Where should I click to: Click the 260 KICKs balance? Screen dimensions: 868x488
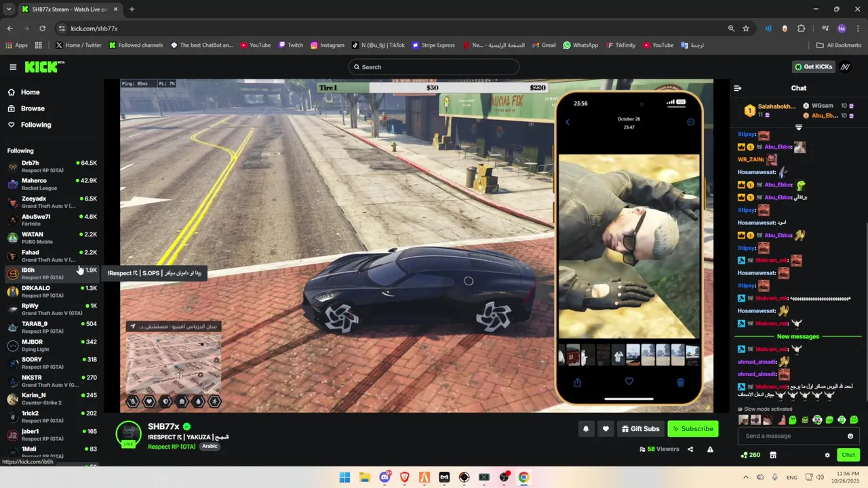pyautogui.click(x=750, y=455)
